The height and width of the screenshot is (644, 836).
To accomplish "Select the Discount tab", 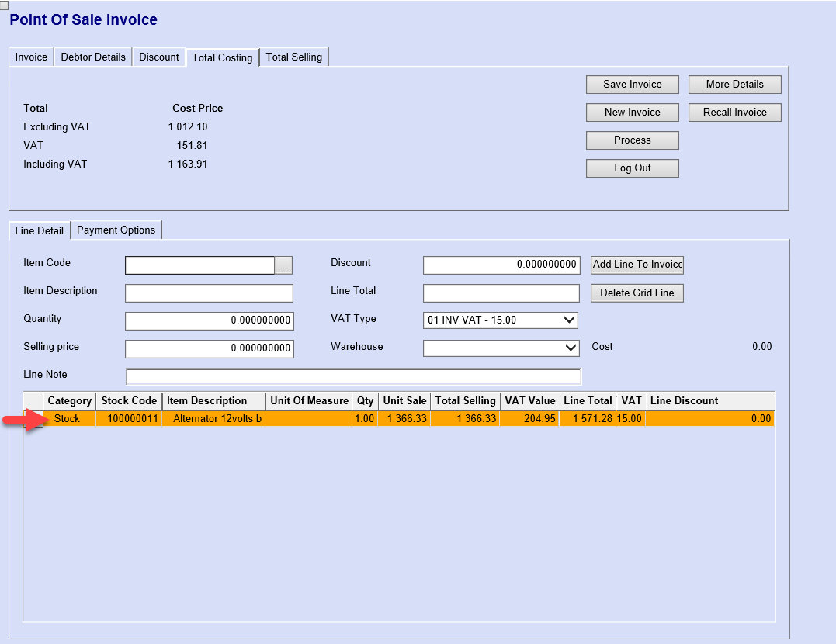I will [159, 57].
